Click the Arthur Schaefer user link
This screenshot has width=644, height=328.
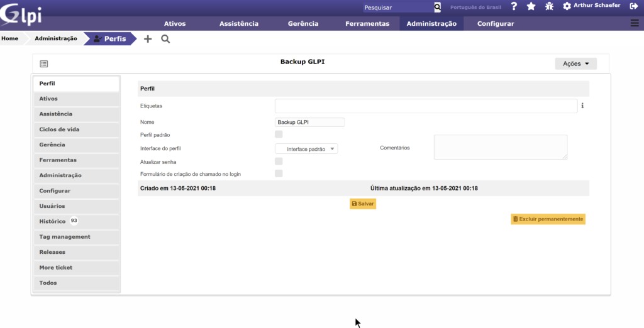pos(597,6)
